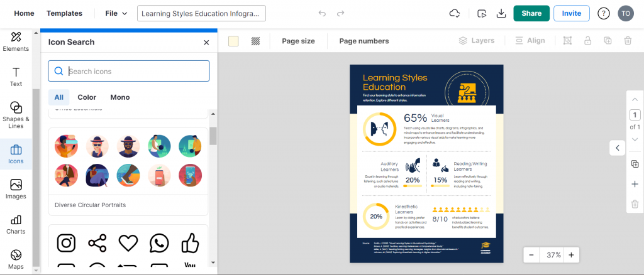This screenshot has width=644, height=275.
Task: Pick the WhatsApp outline icon
Action: [x=159, y=243]
